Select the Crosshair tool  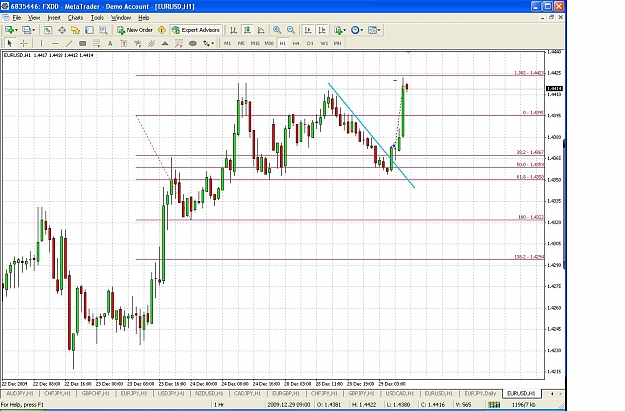click(x=24, y=43)
